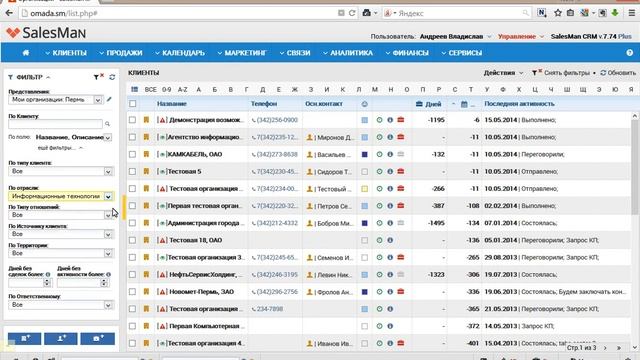The width and height of the screenshot is (640, 360).
Task: Edit the view using pencil icon
Action: click(x=109, y=99)
